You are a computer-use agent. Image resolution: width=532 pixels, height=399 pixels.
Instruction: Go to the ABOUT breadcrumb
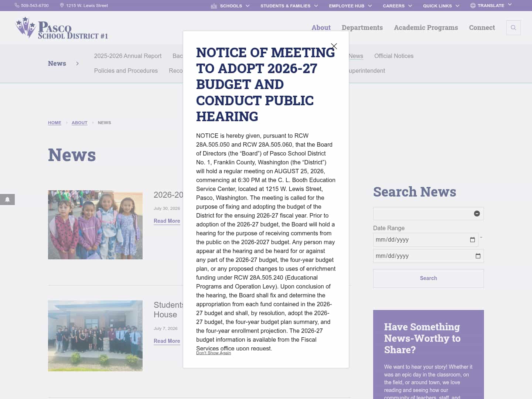[79, 123]
